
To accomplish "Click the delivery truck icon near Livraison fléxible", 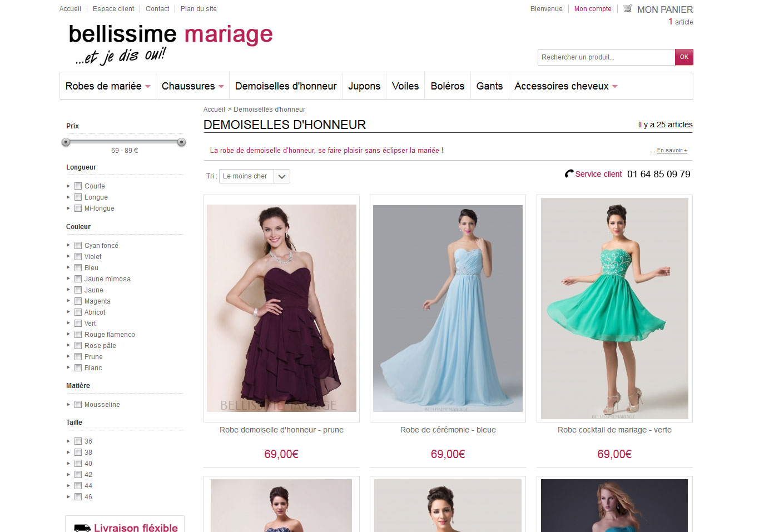I will (82, 528).
